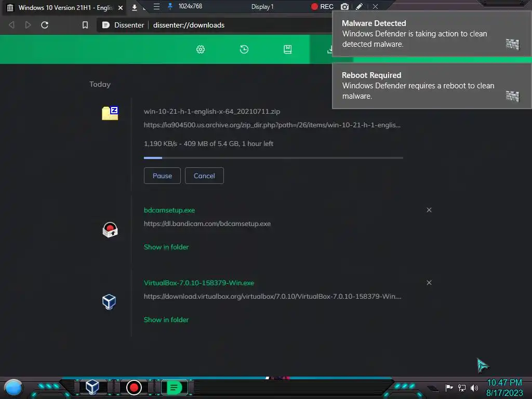532x399 pixels.
Task: Close the recorder bar with the X icon
Action: click(x=375, y=6)
